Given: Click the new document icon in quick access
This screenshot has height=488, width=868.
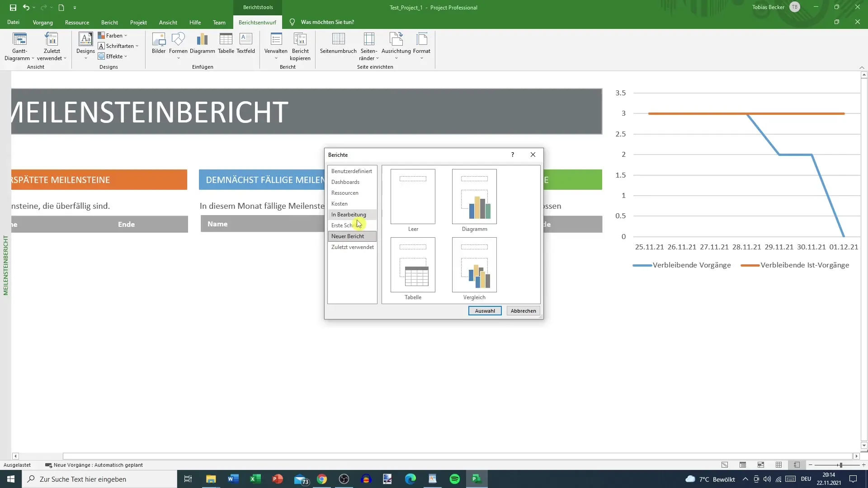Looking at the screenshot, I should coord(61,7).
